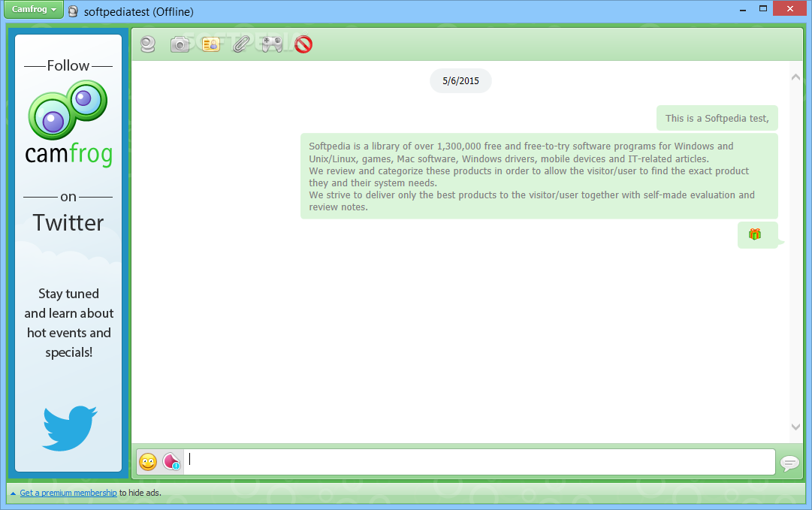Block this user with the red icon
The height and width of the screenshot is (510, 812).
[303, 44]
